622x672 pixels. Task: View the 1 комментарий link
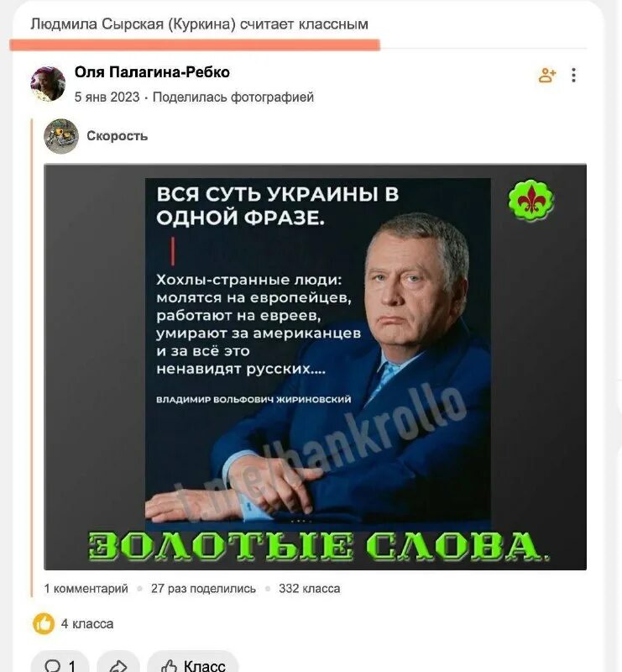pyautogui.click(x=86, y=589)
